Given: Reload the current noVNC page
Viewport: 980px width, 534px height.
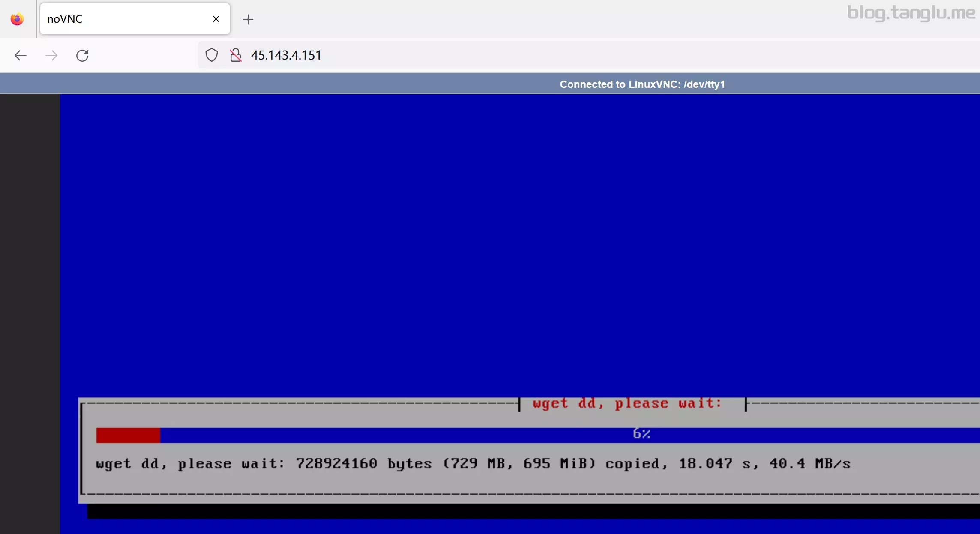Looking at the screenshot, I should pyautogui.click(x=82, y=55).
